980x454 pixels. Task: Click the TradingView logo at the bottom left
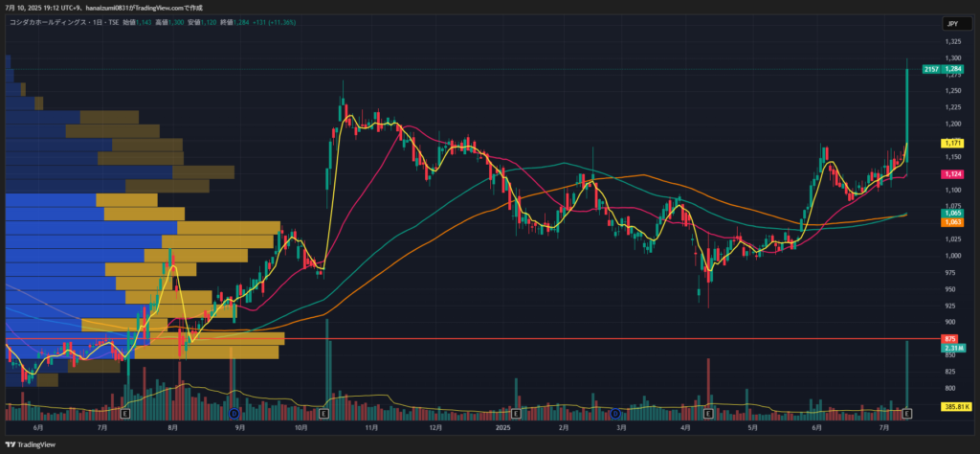(x=32, y=444)
